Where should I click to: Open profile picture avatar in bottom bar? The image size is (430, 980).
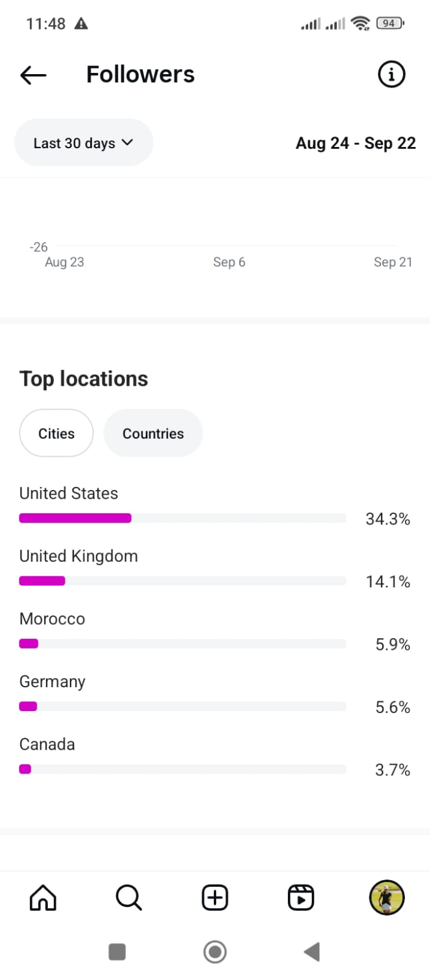click(387, 898)
